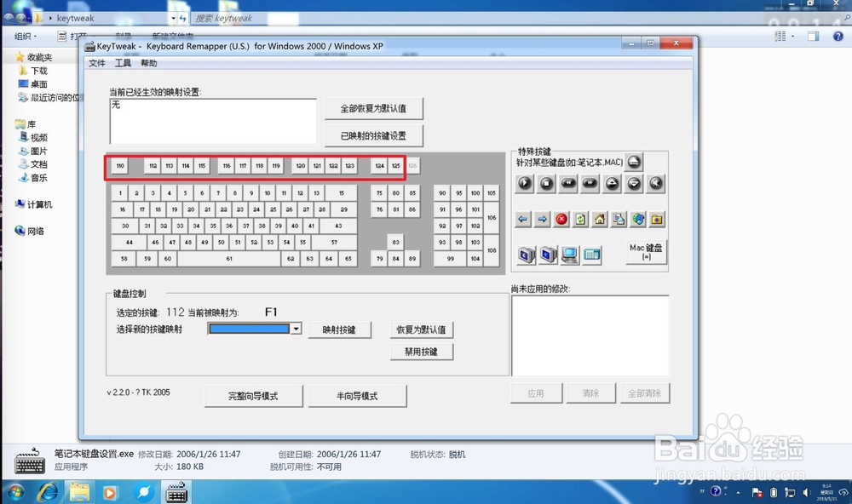This screenshot has height=504, width=852.
Task: Click the Mac 键盘 (=) button
Action: [646, 252]
